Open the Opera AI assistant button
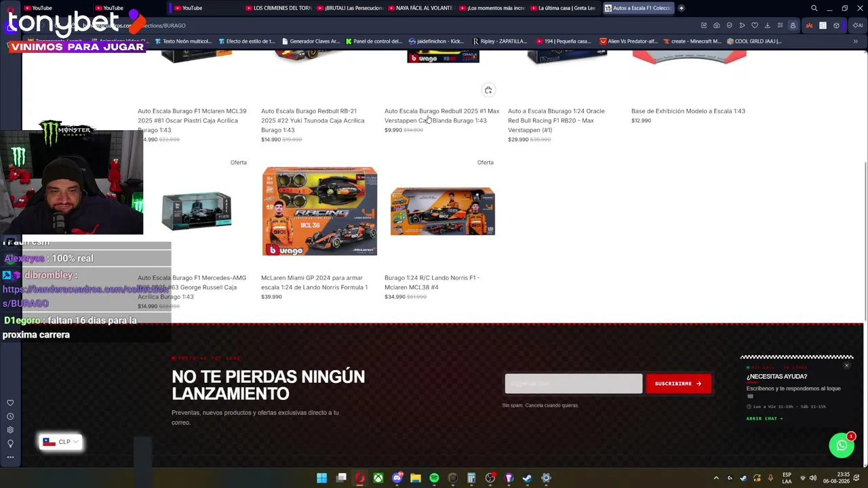The image size is (868, 488). tap(858, 26)
